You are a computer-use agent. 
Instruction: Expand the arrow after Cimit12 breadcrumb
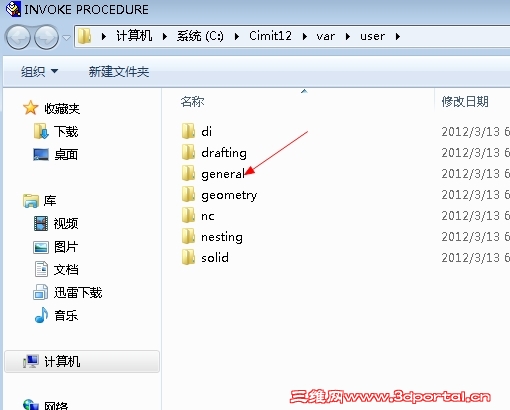pyautogui.click(x=305, y=36)
